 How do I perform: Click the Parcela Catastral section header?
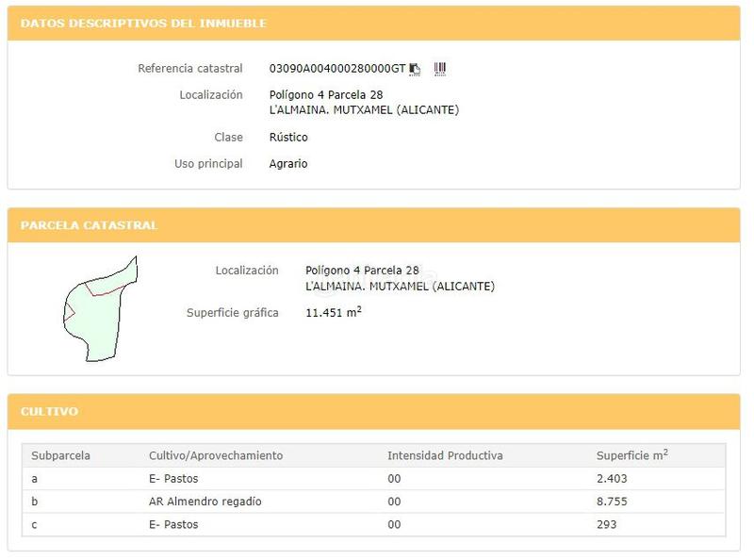tap(90, 226)
